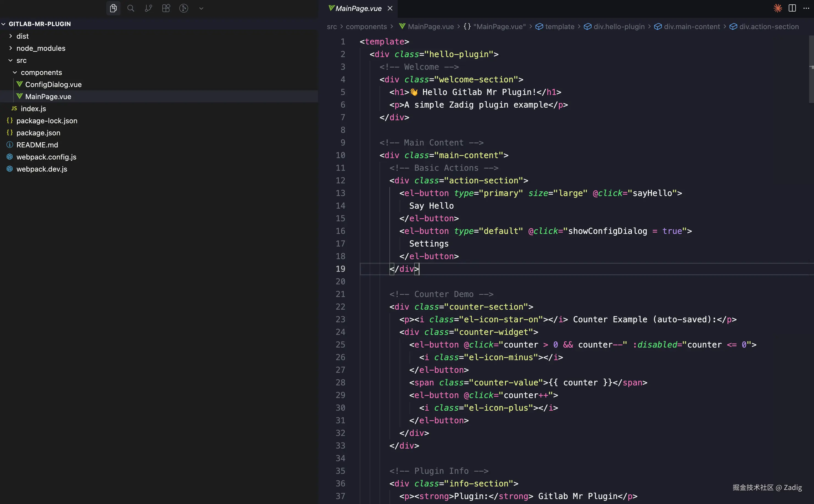Open the Explorer file view
Screen dimensions: 814x504
(113, 8)
